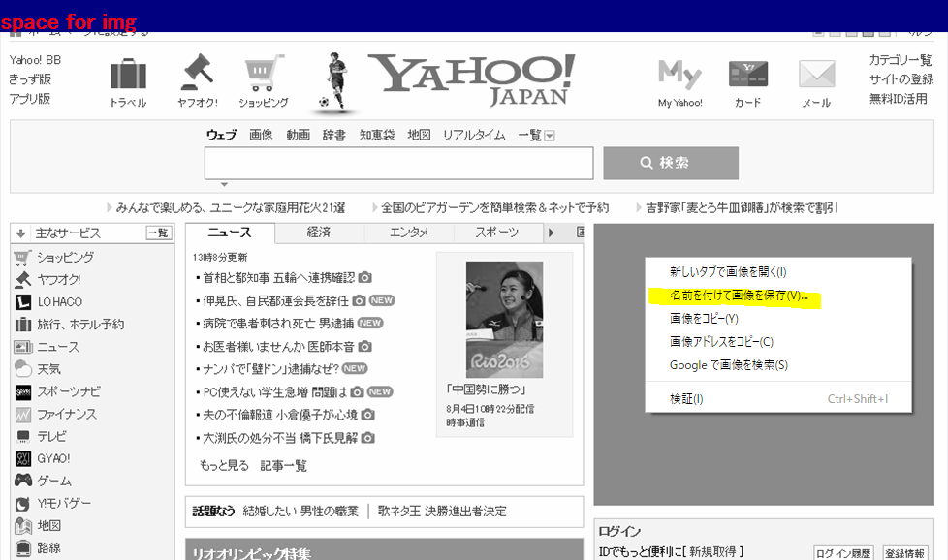Expand the 一覧 search category dropdown
Screen dimensions: 948x560
click(x=549, y=136)
